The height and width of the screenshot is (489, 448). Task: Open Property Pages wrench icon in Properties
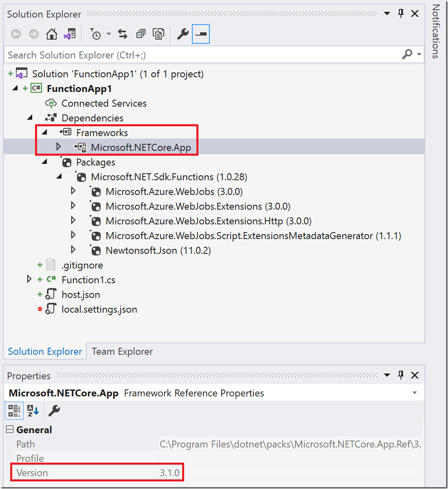pos(54,411)
